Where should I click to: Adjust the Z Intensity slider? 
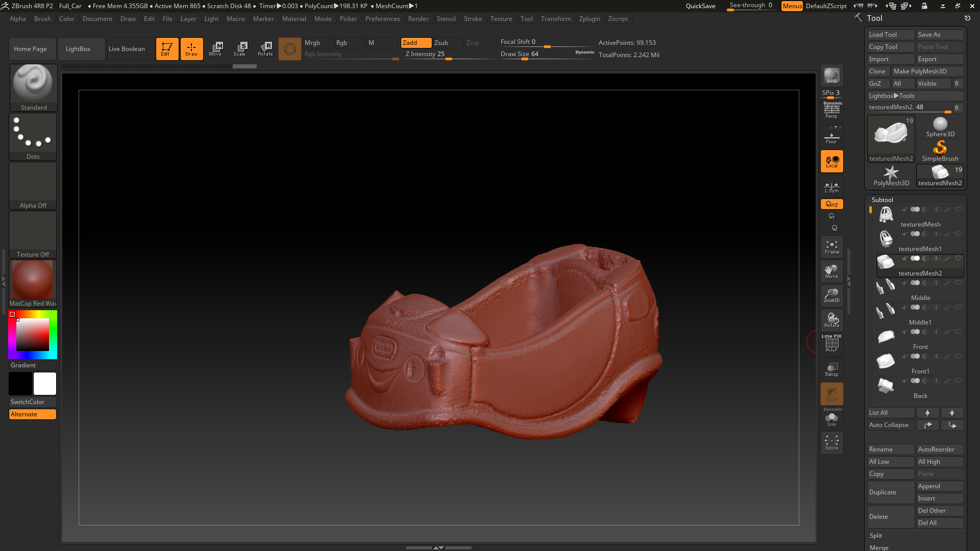pos(449,54)
